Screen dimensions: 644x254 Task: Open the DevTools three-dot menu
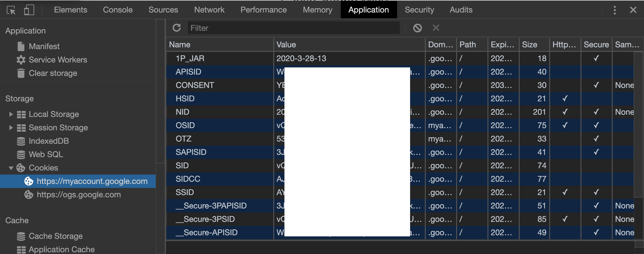tap(614, 10)
